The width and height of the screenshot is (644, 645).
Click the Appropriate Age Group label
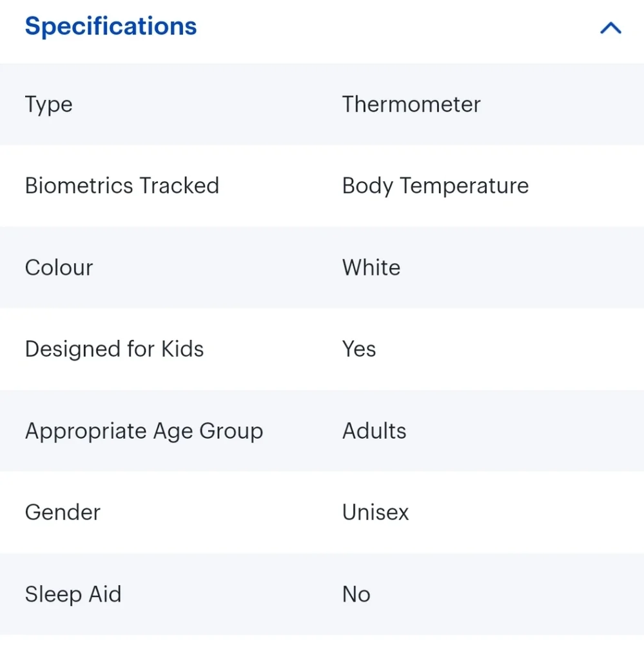(144, 431)
